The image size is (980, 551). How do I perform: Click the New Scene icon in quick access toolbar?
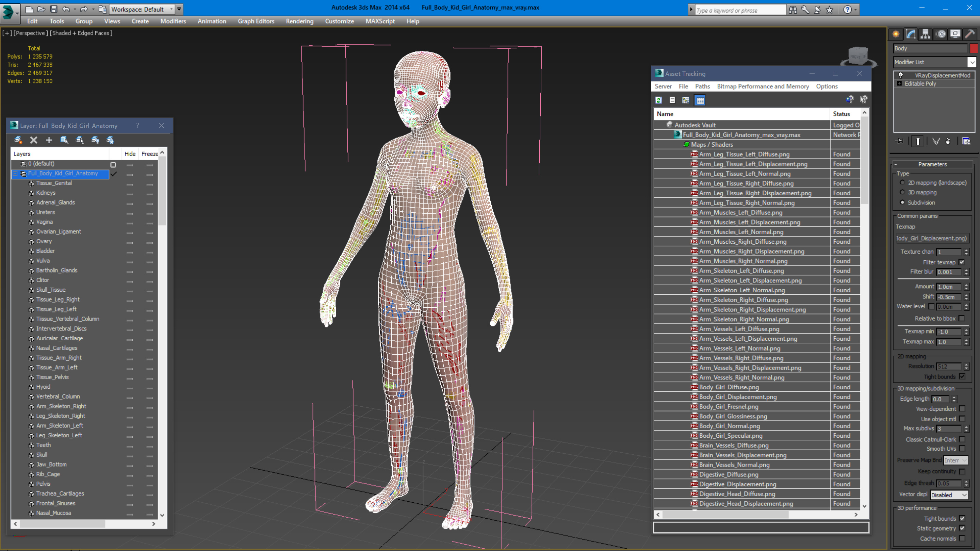point(29,9)
